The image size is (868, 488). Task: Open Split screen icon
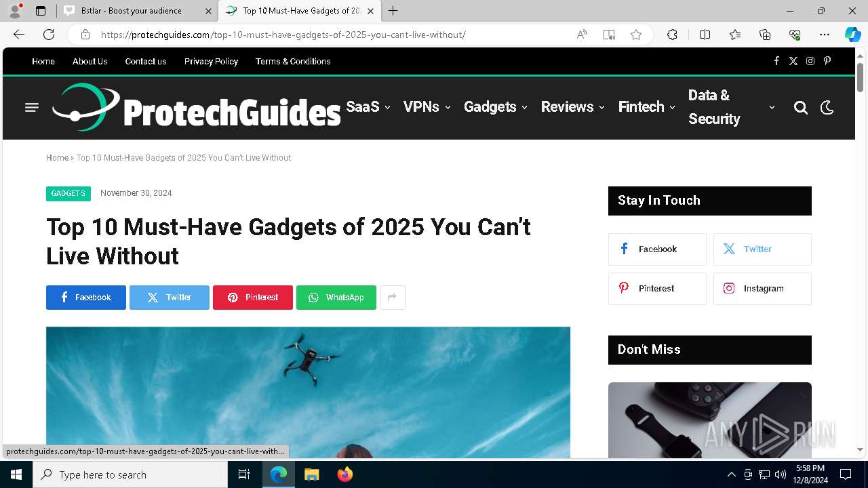pyautogui.click(x=705, y=35)
